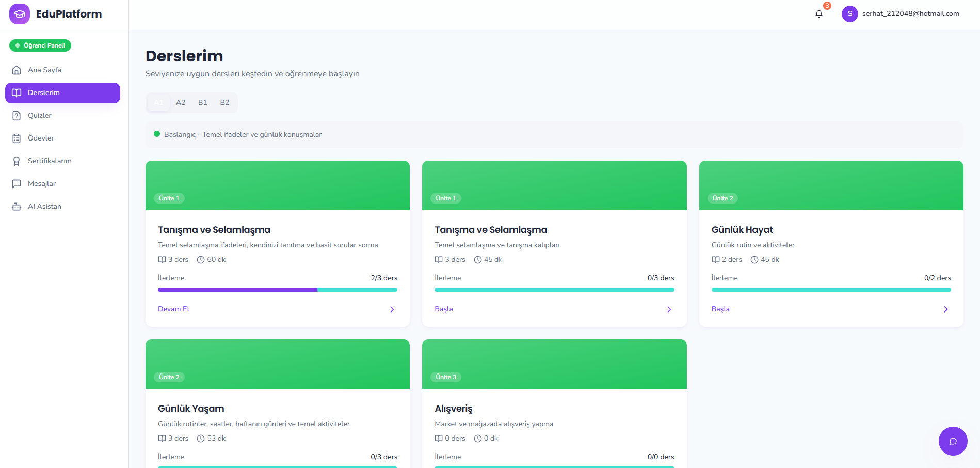The height and width of the screenshot is (468, 980).
Task: Click "Başlangıç - Temel ifadeler" level description
Action: 243,134
